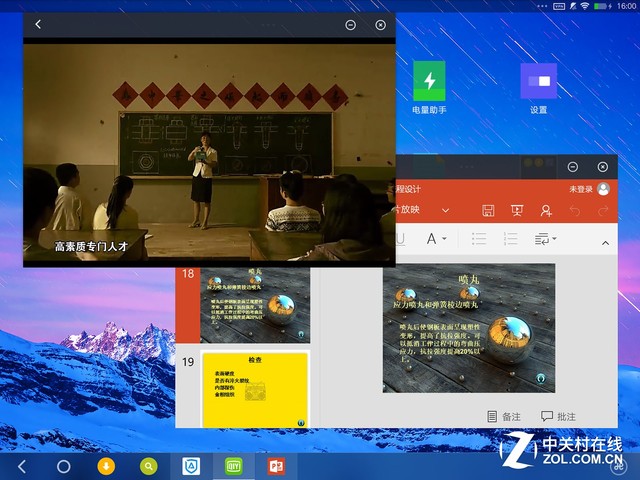Start the slideshow with the presentation icon
Screen dimensions: 640x480
click(x=517, y=210)
